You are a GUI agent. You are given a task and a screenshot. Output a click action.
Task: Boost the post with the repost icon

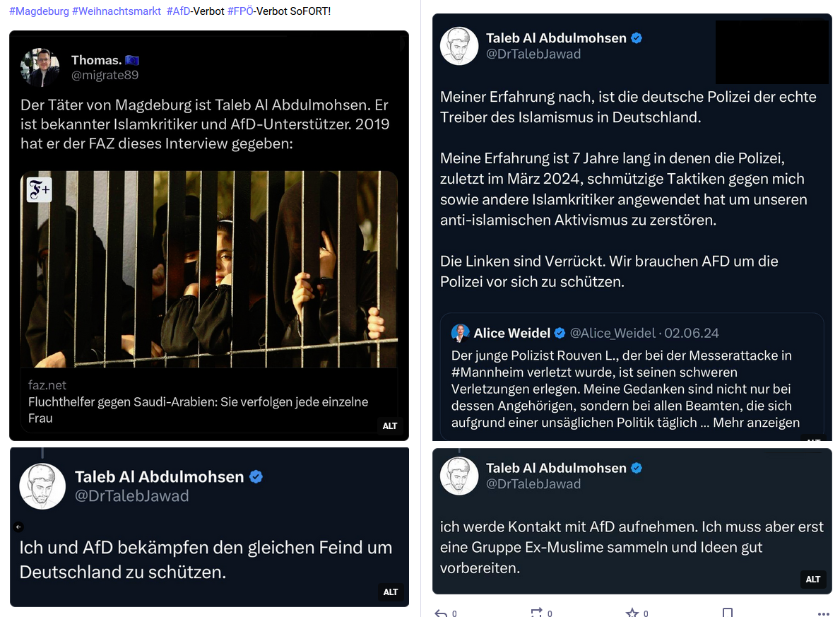pyautogui.click(x=536, y=613)
